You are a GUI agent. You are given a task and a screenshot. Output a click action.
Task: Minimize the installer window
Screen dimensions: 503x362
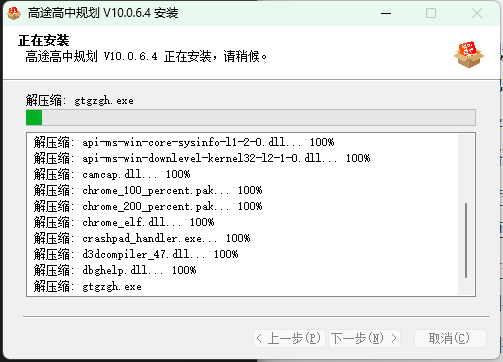pyautogui.click(x=386, y=13)
